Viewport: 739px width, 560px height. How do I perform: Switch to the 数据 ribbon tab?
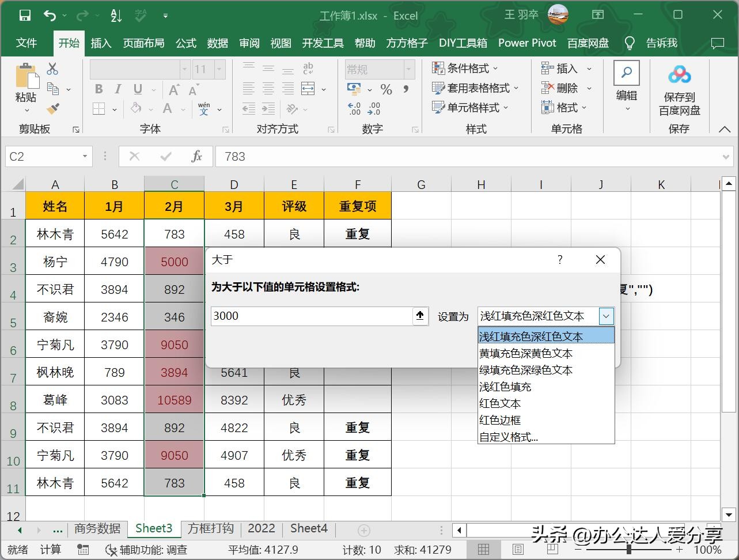point(217,43)
